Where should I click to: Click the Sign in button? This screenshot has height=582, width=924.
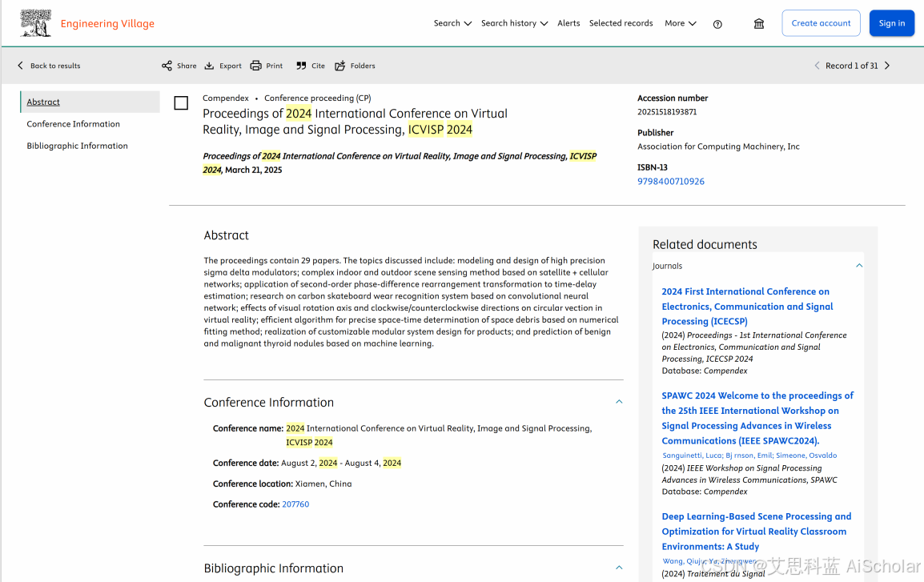[x=892, y=23]
